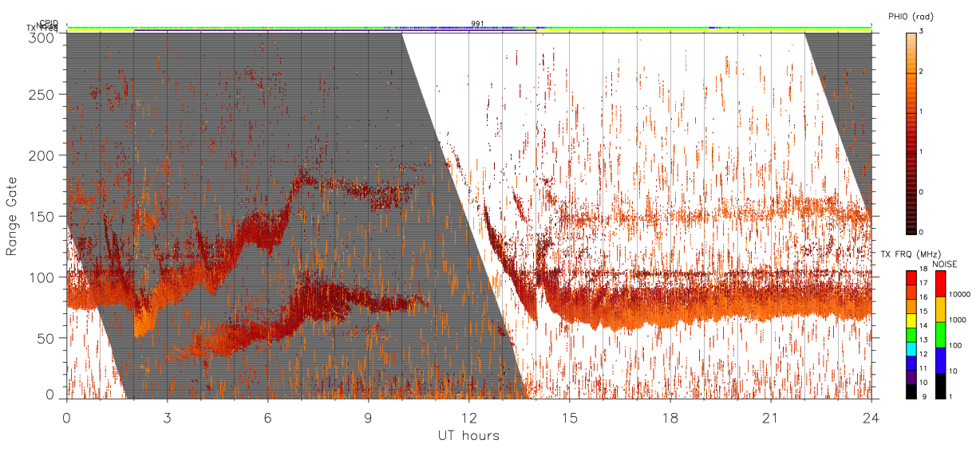
Task: Click x-axis tick label '21'
Action: tap(771, 418)
